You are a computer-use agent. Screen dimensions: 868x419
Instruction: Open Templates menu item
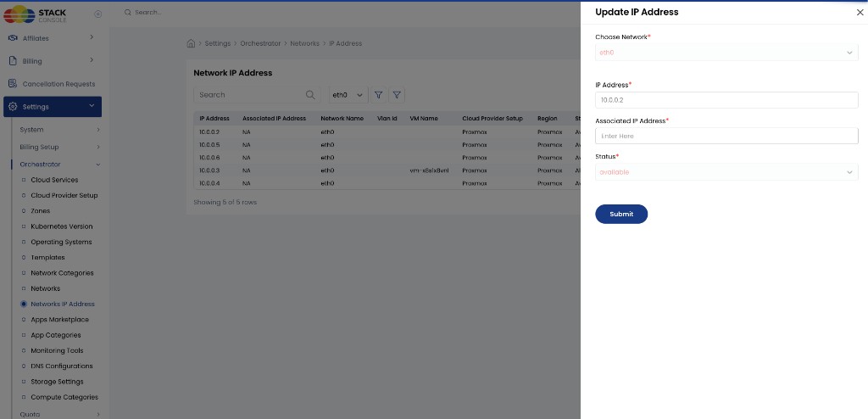(47, 257)
